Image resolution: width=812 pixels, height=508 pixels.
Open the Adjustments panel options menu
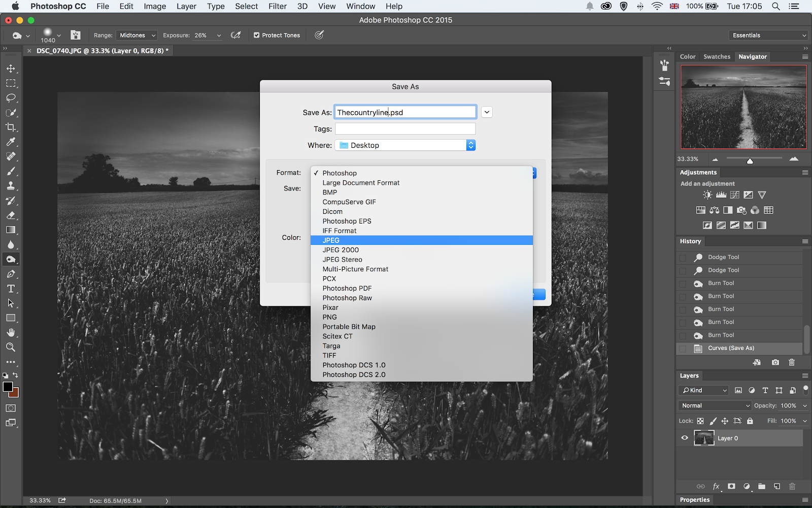[805, 173]
